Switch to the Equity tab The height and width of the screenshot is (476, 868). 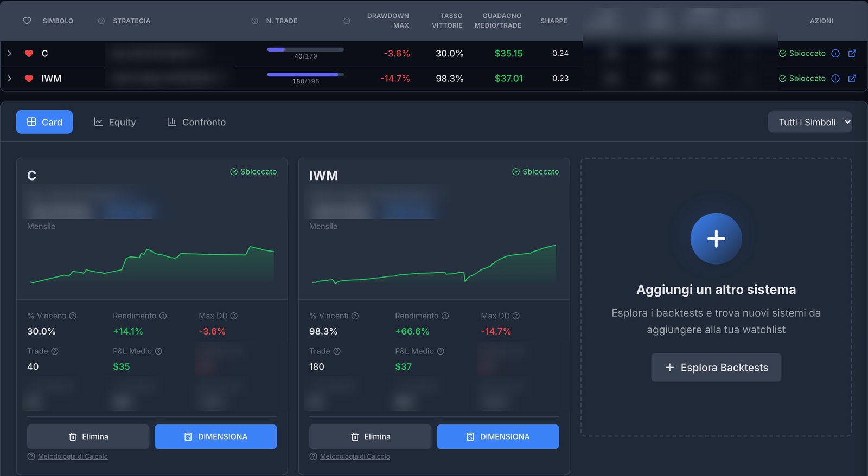114,122
